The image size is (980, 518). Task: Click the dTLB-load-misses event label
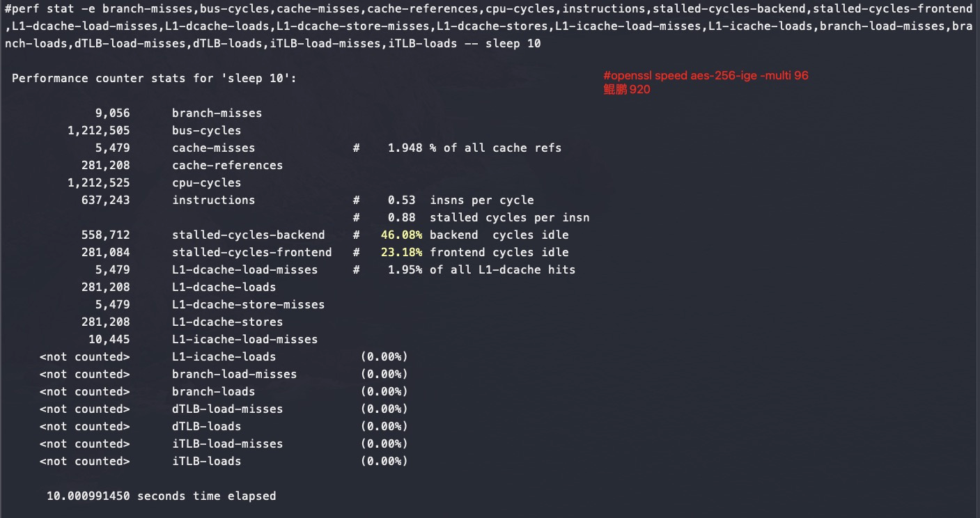pyautogui.click(x=227, y=409)
